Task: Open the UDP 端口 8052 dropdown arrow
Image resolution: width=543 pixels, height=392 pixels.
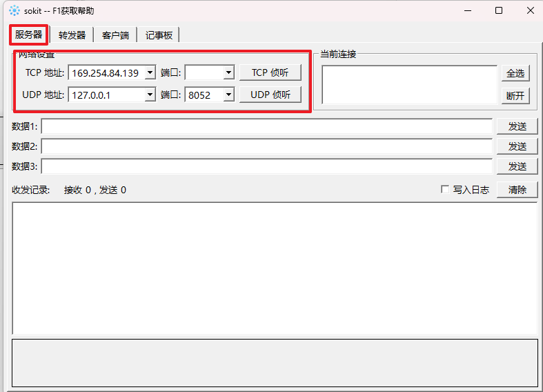Action: coord(228,95)
